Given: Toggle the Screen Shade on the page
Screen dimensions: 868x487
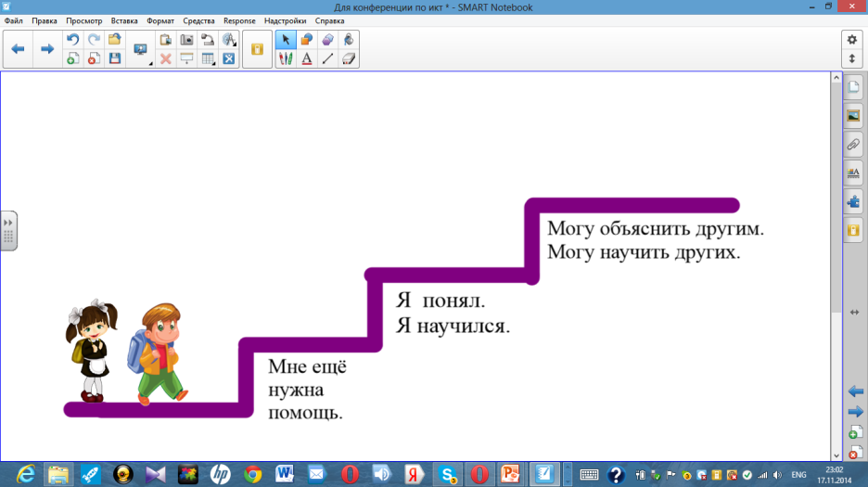Looking at the screenshot, I should click(186, 58).
